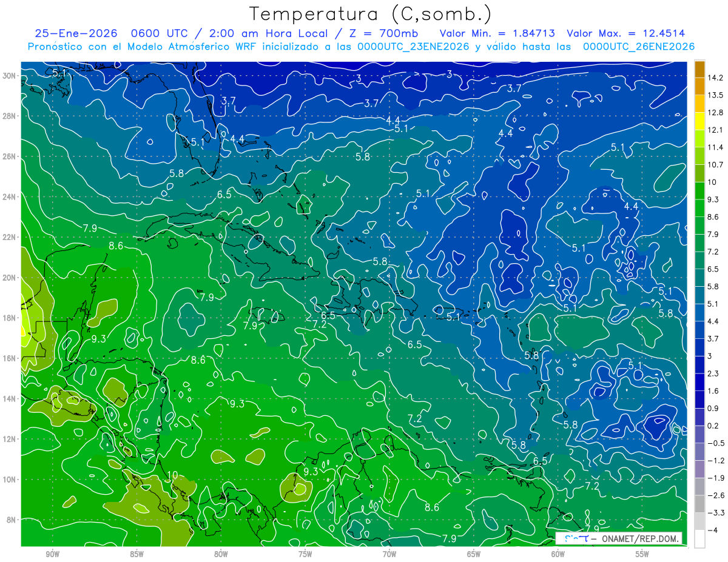The width and height of the screenshot is (728, 562).
Task: Click the 1.6 value on color legend
Action: [x=713, y=391]
